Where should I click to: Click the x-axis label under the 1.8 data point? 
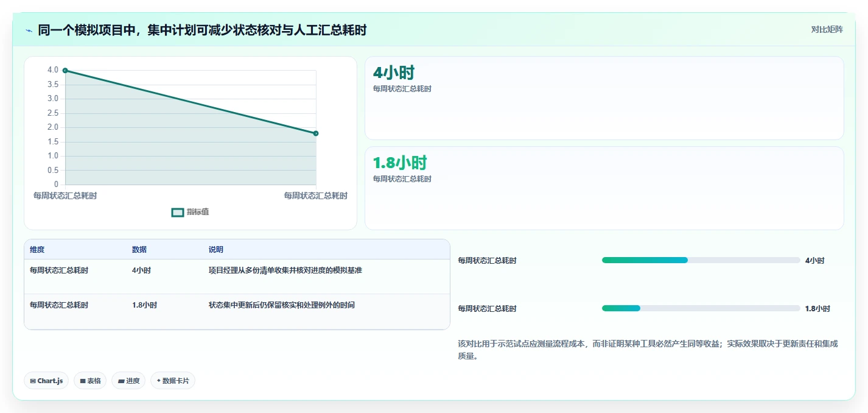coord(315,196)
